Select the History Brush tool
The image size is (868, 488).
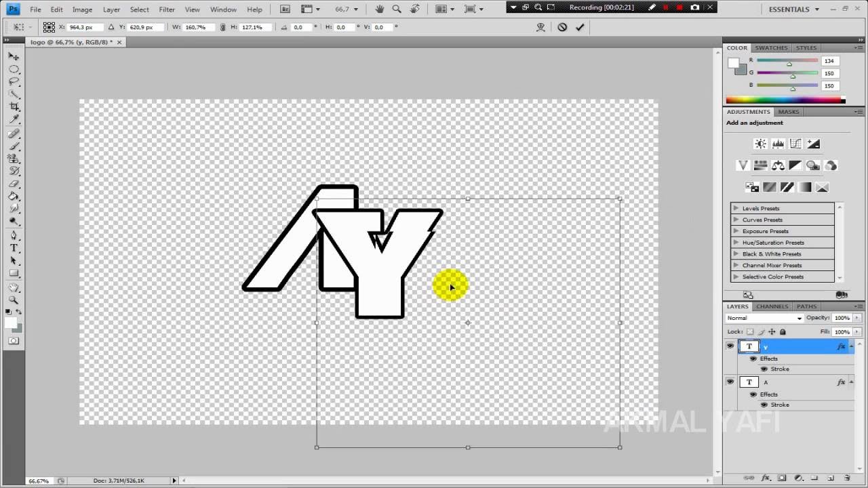pos(14,171)
